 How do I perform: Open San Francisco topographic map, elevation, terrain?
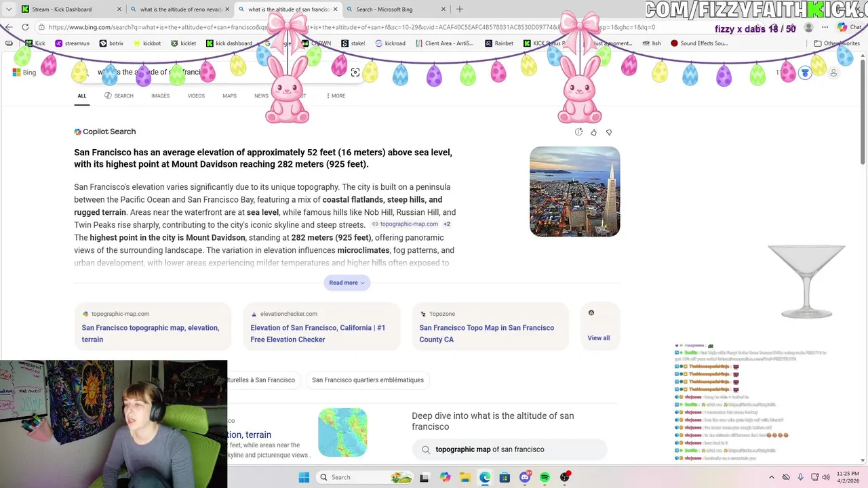coord(151,333)
